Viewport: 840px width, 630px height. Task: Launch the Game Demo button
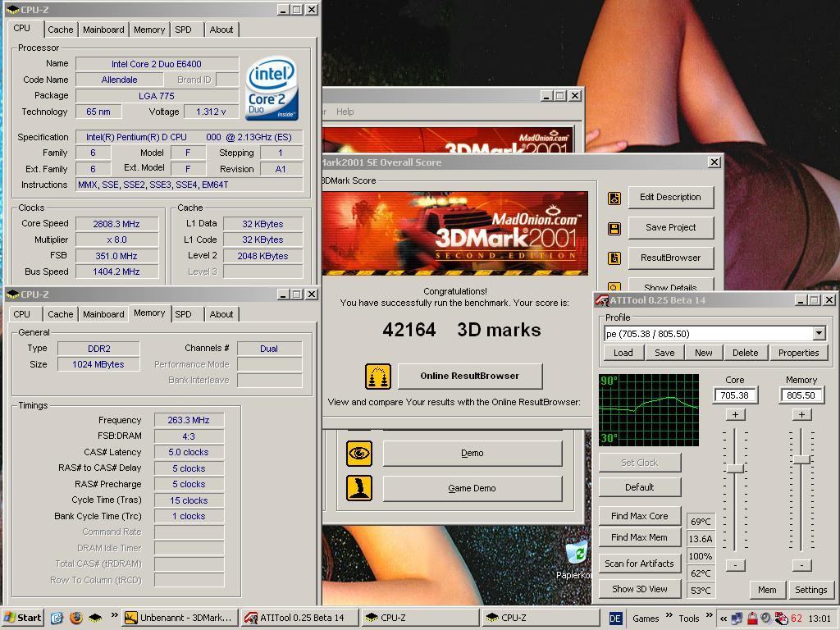coord(472,489)
